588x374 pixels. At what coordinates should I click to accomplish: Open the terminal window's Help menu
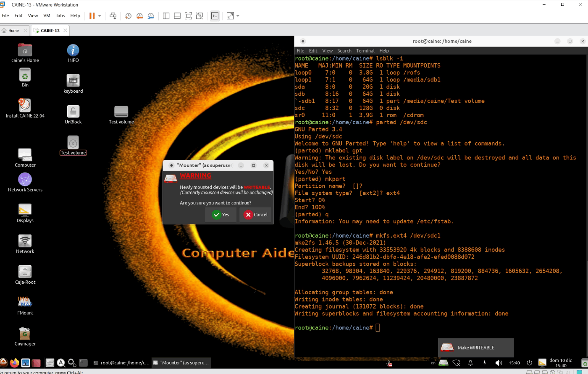tap(384, 51)
